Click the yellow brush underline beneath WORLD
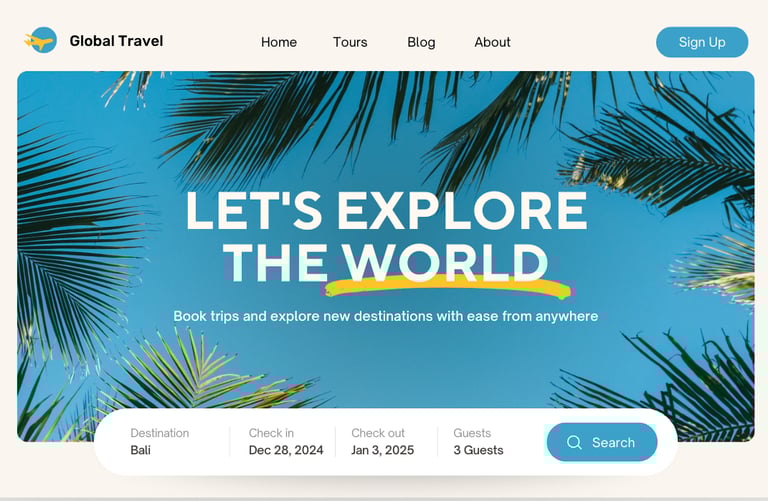The height and width of the screenshot is (501, 768). [447, 287]
